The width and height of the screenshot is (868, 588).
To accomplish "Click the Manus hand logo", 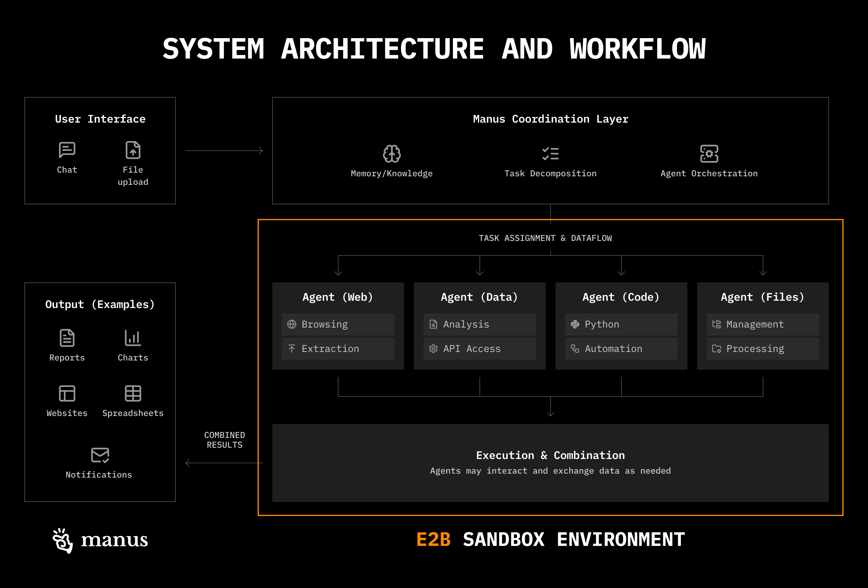I will [x=62, y=540].
